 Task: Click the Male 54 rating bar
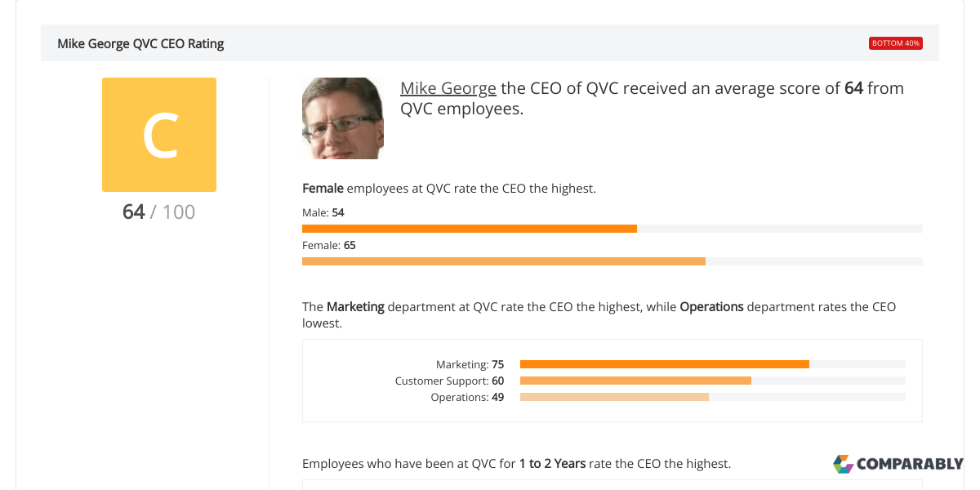point(612,229)
